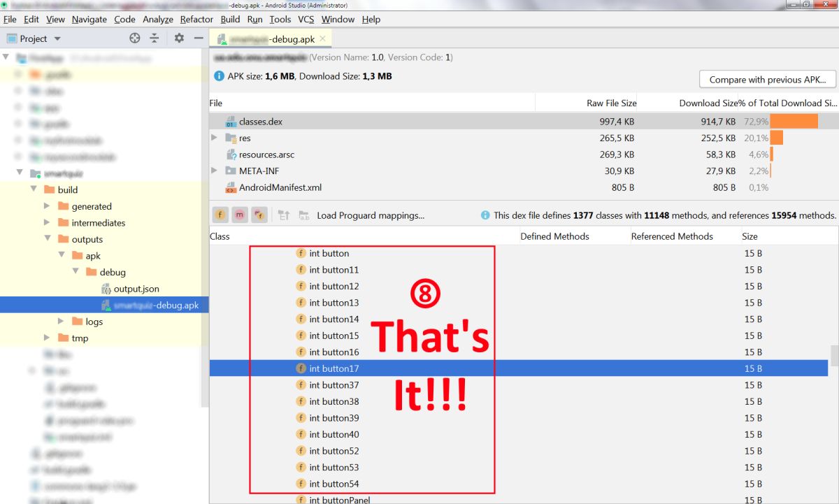Collapse the build folder
The width and height of the screenshot is (839, 504).
click(x=34, y=189)
